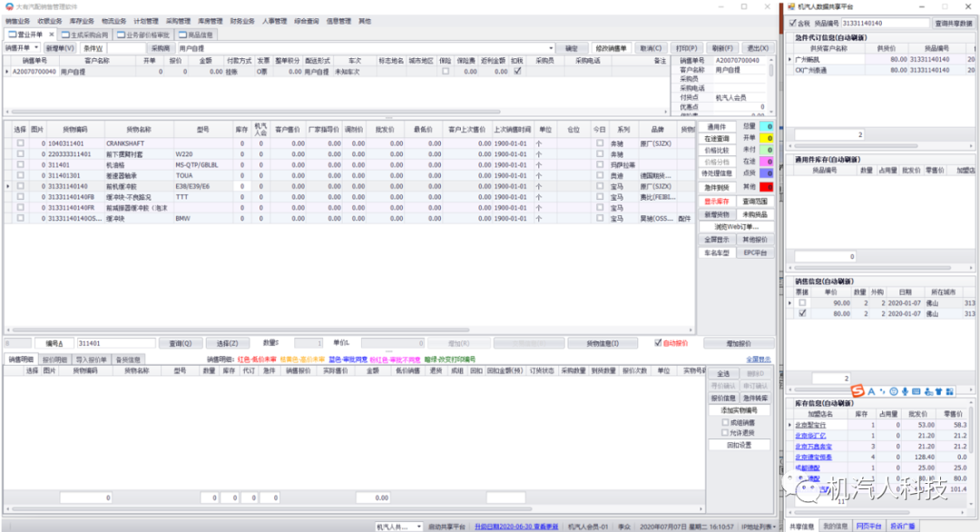Viewport: 980px width, 532px height.
Task: Click the Sogou input method S icon
Action: coord(857,391)
